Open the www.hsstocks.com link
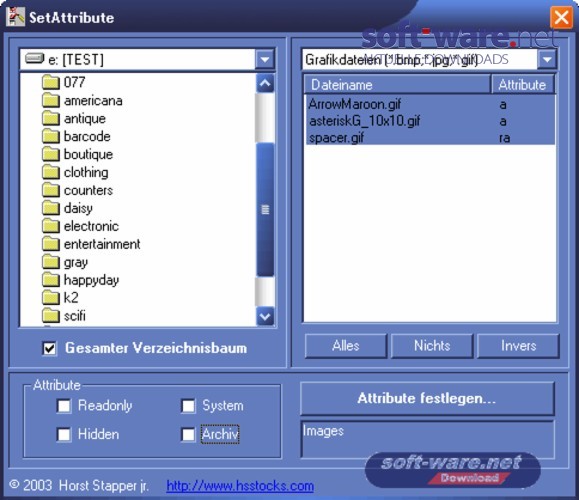The image size is (579, 500). point(240,486)
